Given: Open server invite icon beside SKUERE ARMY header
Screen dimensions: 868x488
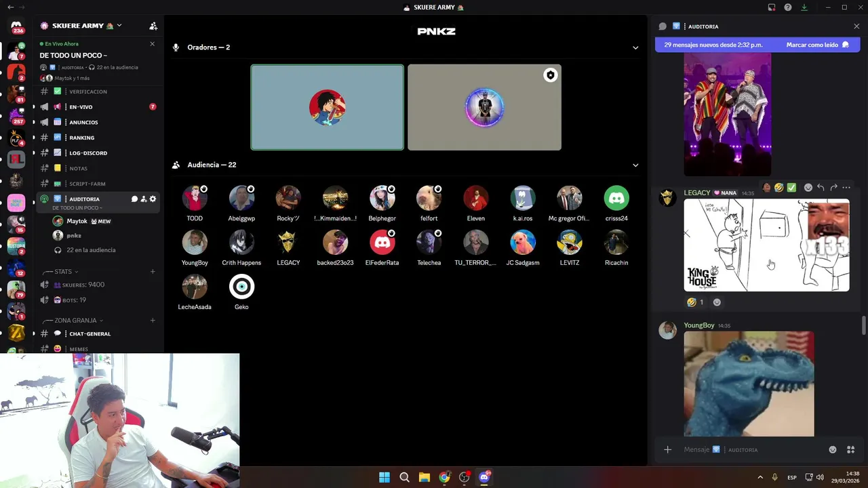Looking at the screenshot, I should (x=153, y=26).
